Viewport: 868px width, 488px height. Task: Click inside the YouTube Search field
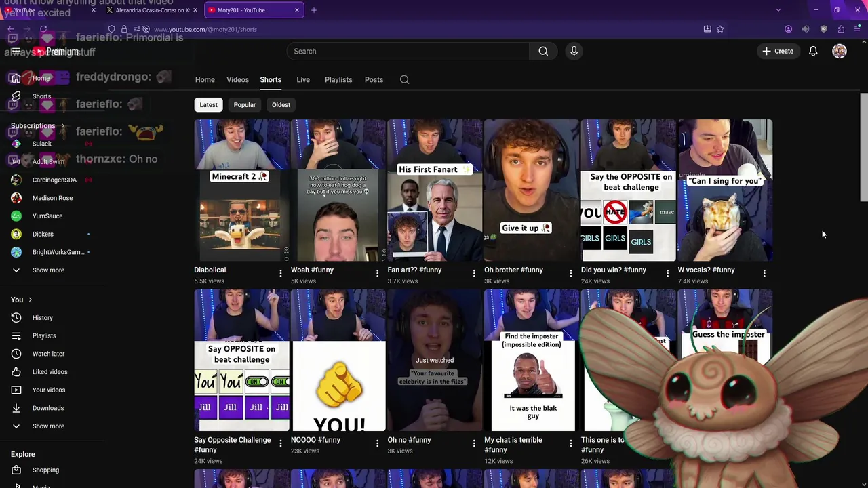408,51
